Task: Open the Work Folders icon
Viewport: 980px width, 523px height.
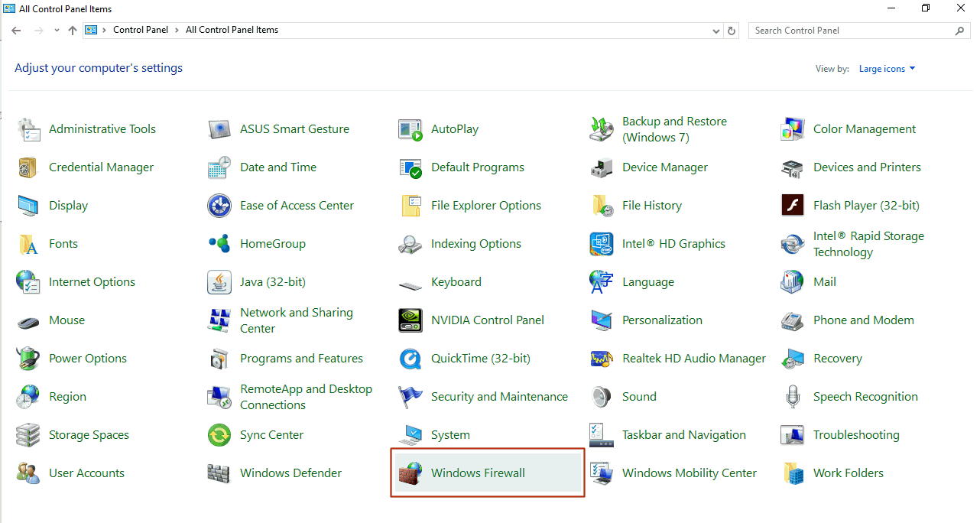Action: pos(793,473)
